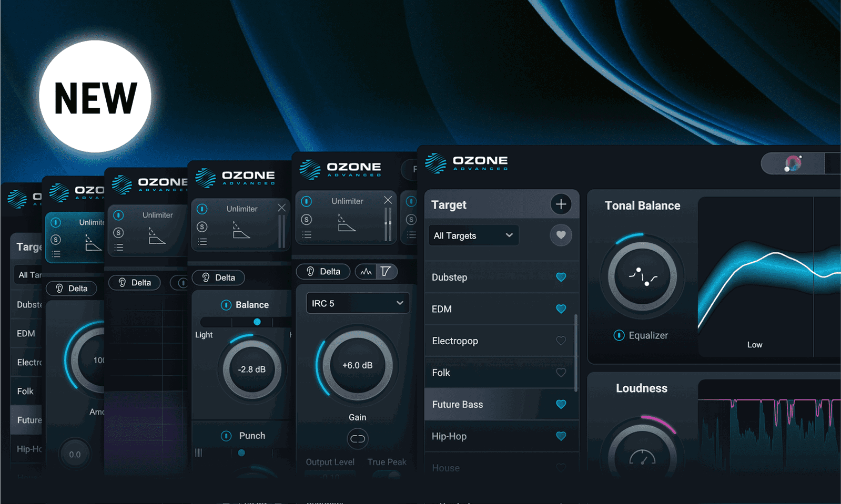Favorite Electropop using its heart icon
Image resolution: width=841 pixels, height=504 pixels.
click(x=561, y=341)
